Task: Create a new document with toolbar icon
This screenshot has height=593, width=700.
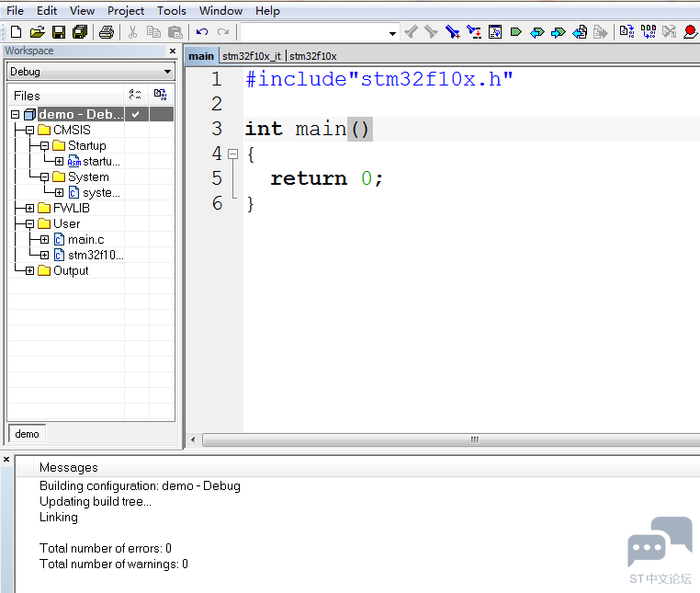Action: point(16,32)
